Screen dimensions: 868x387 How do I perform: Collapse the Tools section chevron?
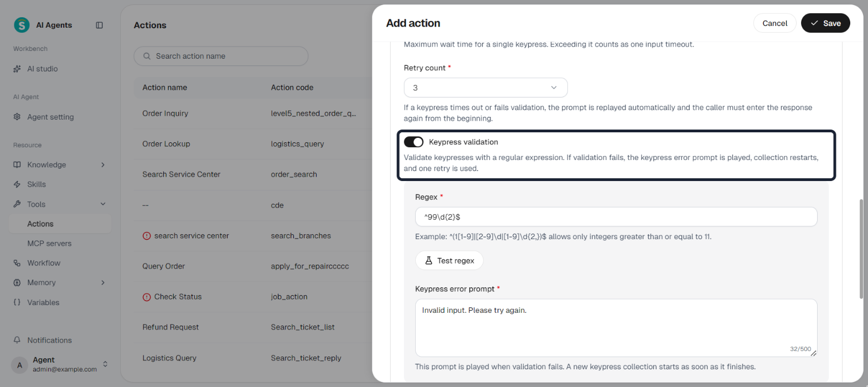pos(103,204)
